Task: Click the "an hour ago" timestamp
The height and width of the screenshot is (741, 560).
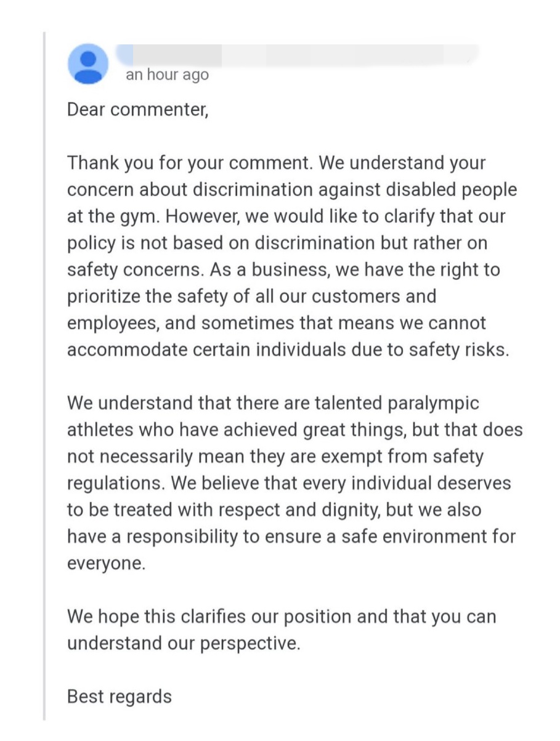Action: tap(167, 75)
